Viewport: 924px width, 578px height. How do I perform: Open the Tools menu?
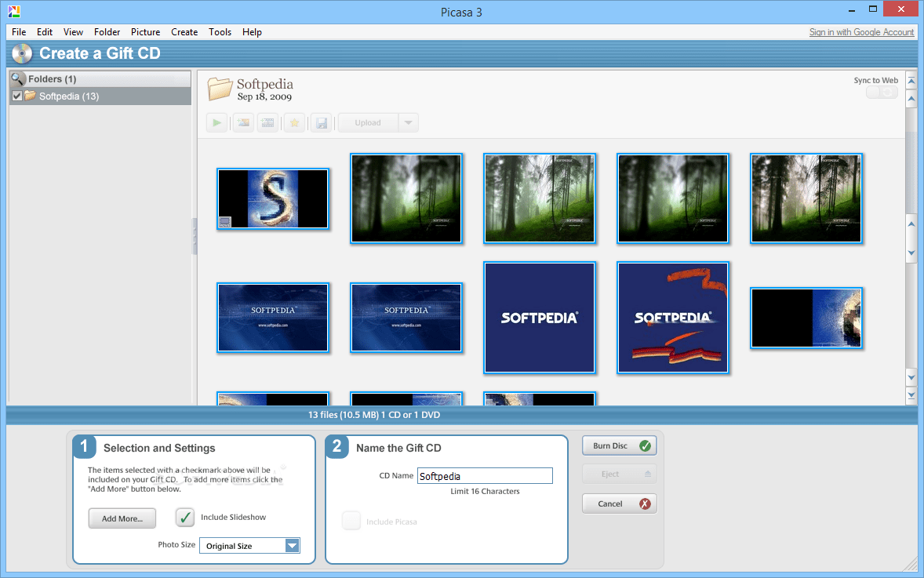[220, 32]
